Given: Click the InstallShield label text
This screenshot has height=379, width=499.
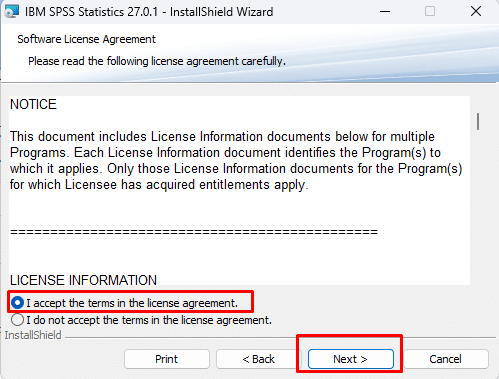Looking at the screenshot, I should 33,335.
